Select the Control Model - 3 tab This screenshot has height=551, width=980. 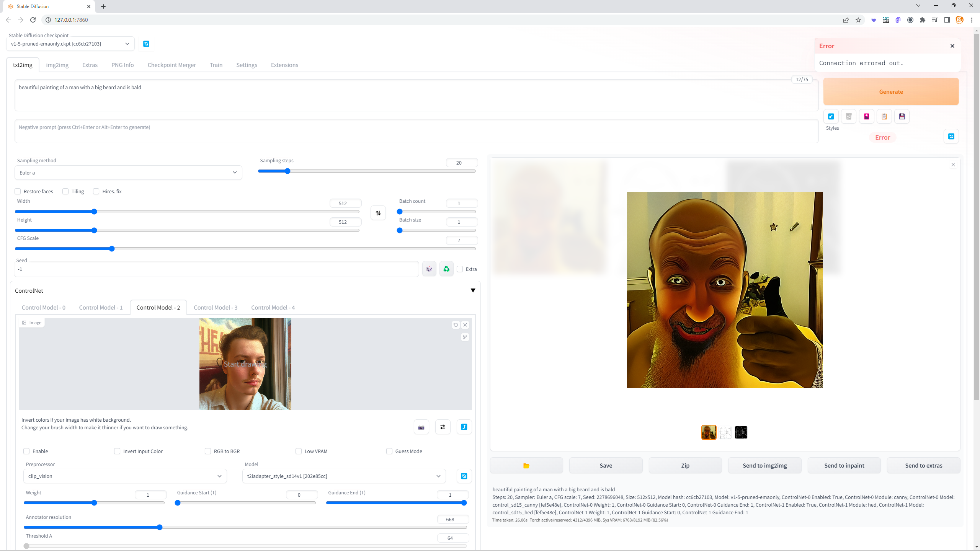[216, 307]
